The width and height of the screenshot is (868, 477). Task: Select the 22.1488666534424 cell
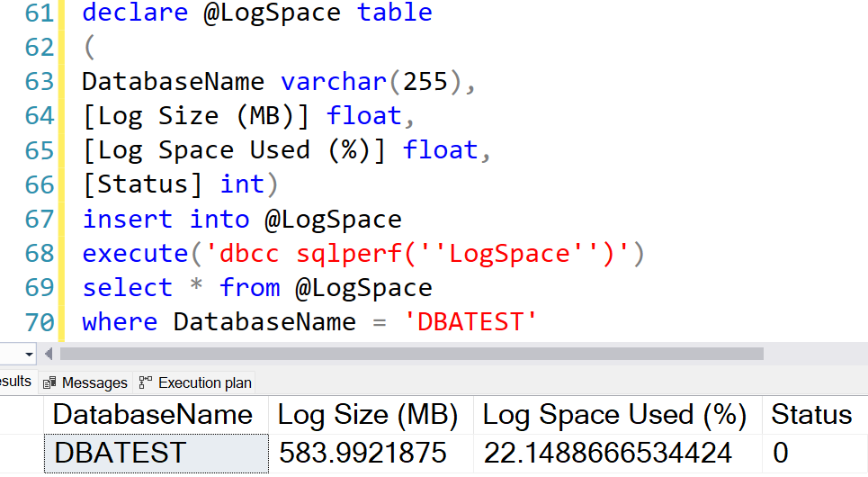point(618,454)
